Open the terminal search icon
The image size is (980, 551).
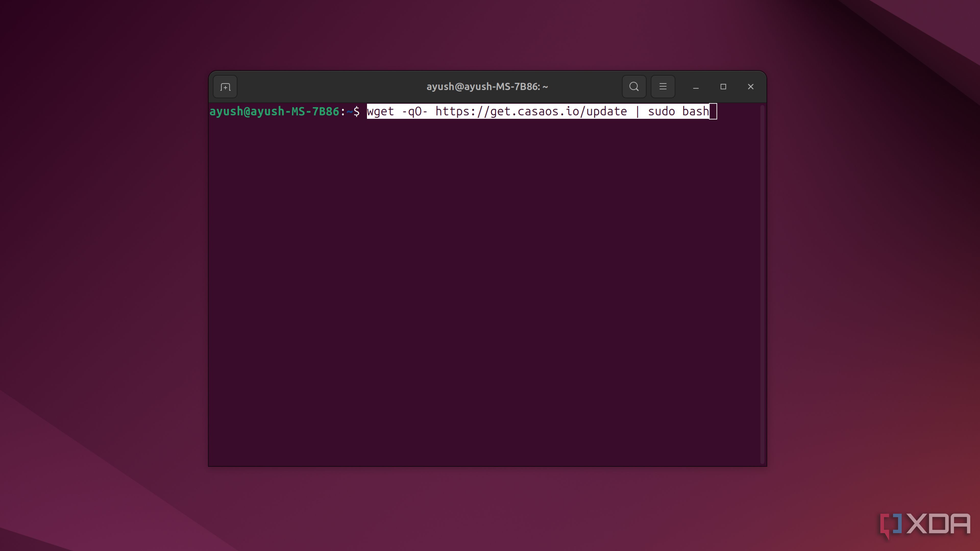pos(634,87)
